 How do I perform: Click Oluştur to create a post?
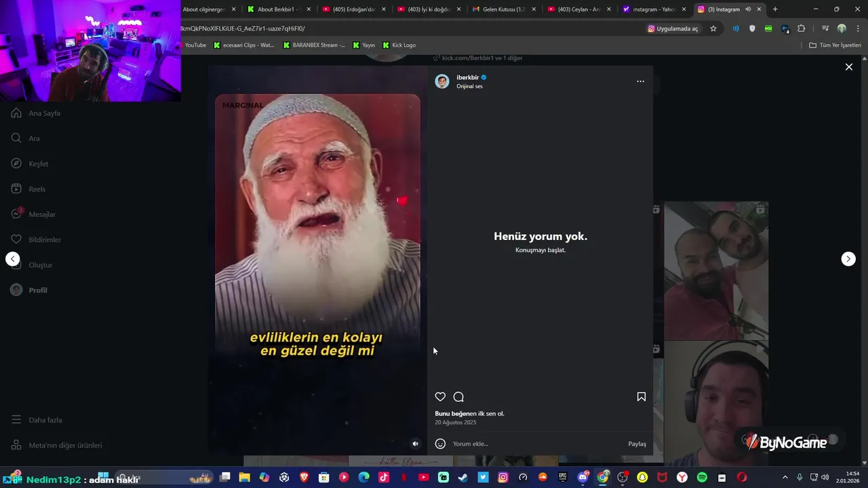[x=31, y=265]
